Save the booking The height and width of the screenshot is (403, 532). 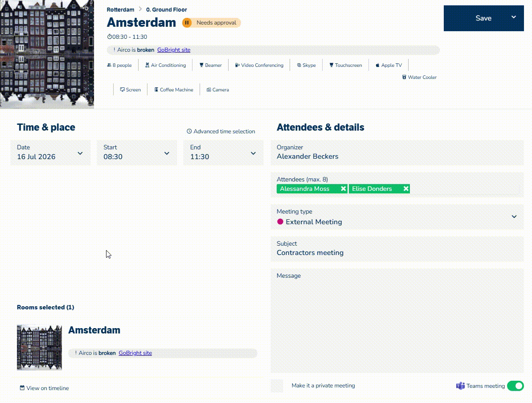(x=483, y=18)
